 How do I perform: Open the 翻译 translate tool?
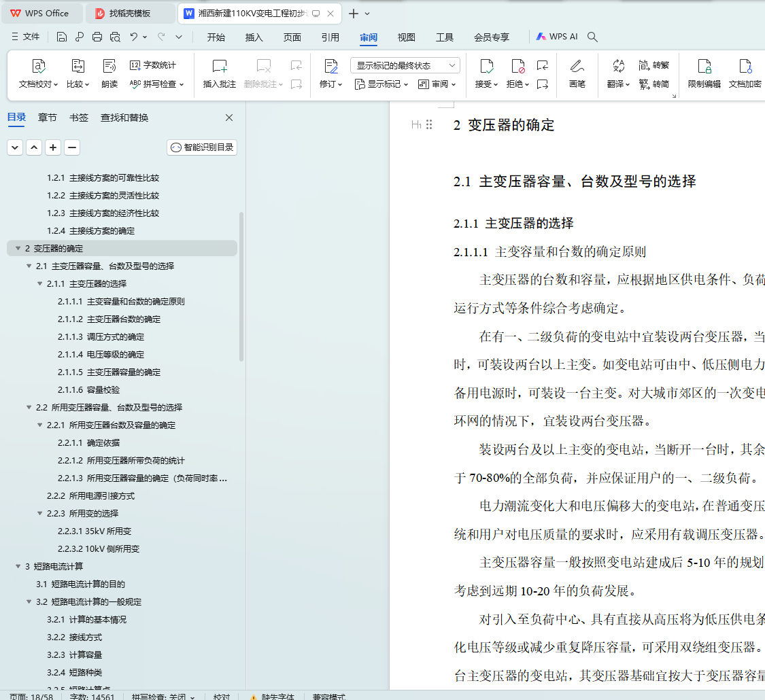point(618,73)
